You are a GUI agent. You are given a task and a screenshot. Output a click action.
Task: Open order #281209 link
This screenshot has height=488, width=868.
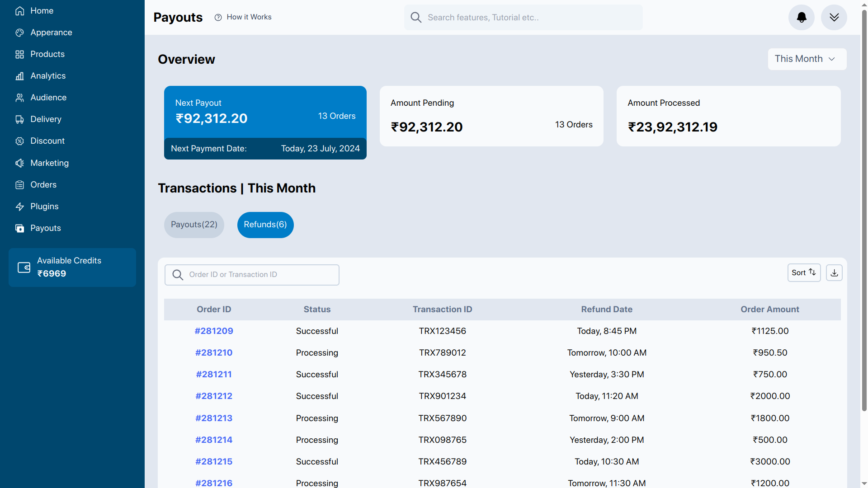pos(214,331)
